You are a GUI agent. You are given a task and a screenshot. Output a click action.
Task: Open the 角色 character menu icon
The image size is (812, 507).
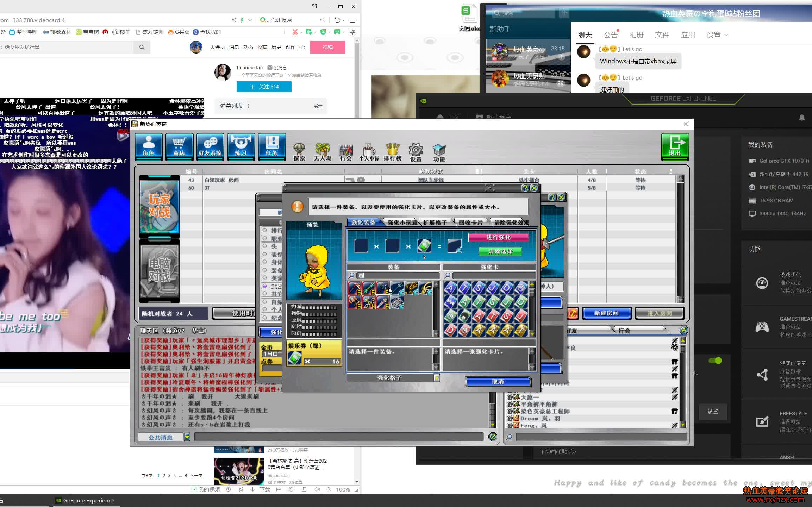pos(148,146)
